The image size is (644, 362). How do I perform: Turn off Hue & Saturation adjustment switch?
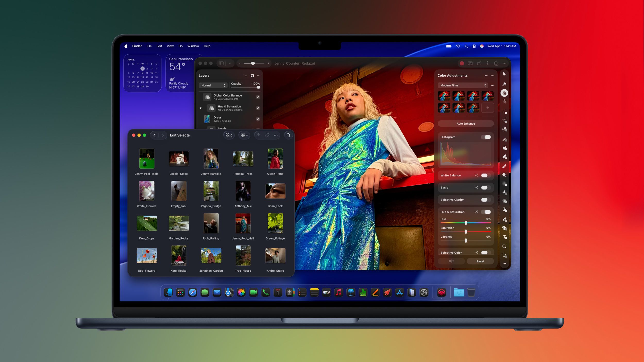[486, 212]
